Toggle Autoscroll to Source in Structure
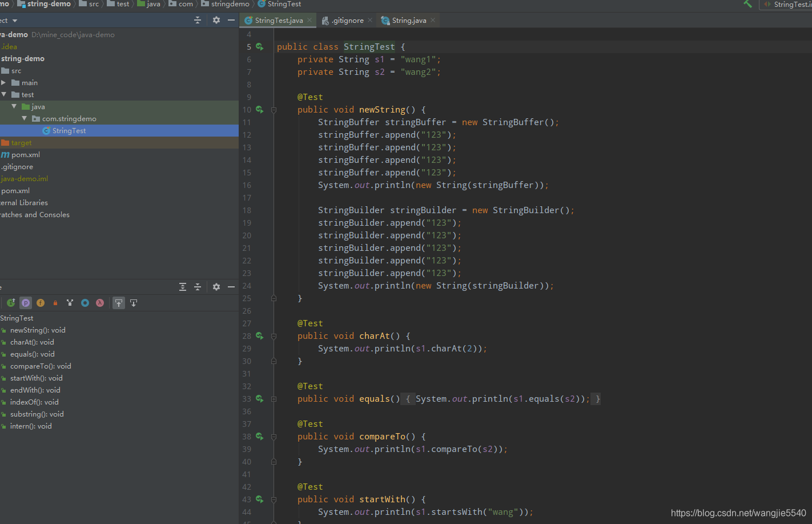812x524 pixels. click(119, 303)
